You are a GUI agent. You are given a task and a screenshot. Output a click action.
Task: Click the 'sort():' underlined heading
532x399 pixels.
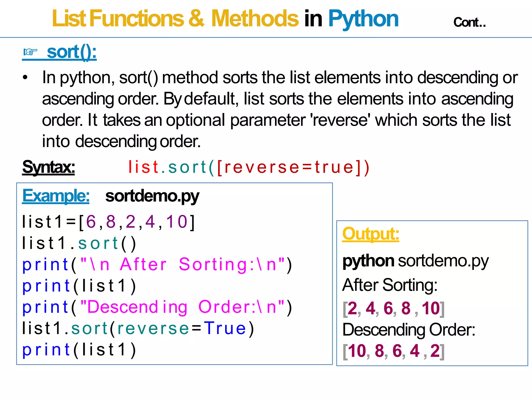point(71,52)
